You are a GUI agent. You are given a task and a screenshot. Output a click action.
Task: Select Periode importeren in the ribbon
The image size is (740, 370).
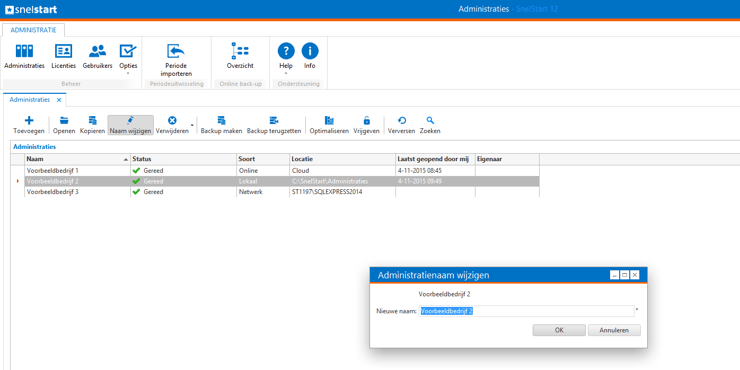tap(176, 59)
